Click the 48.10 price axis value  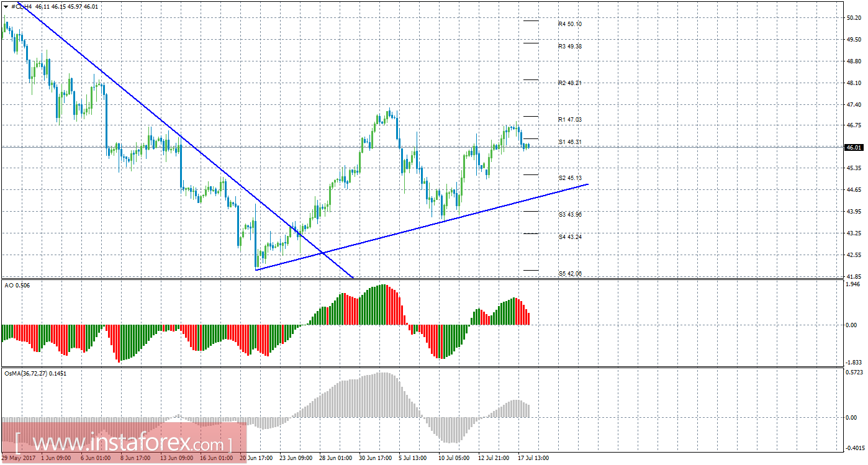[853, 83]
